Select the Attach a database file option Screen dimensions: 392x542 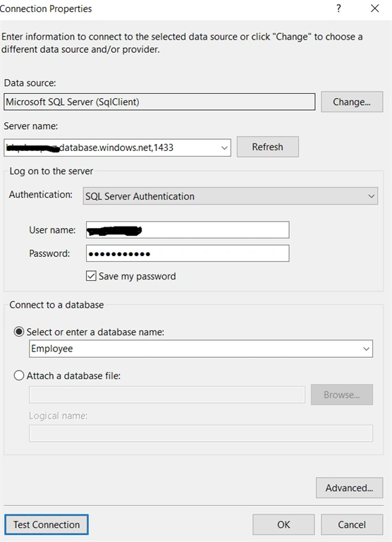click(19, 375)
